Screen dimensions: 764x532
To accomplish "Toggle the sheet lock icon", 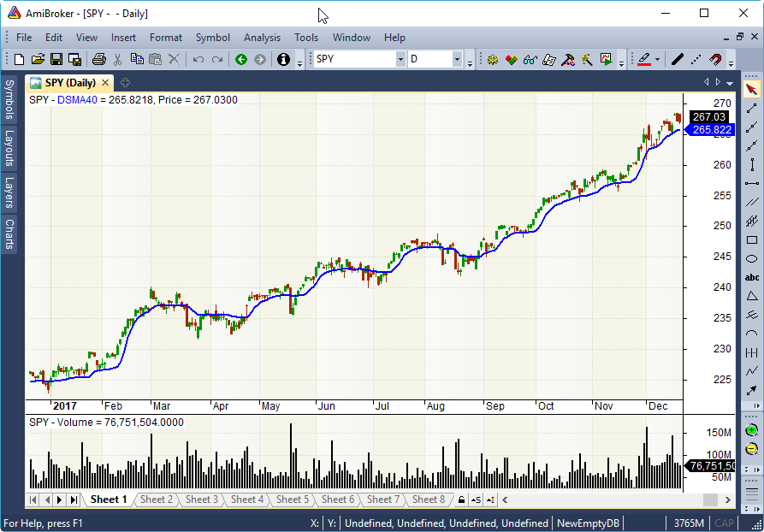I will [x=461, y=499].
